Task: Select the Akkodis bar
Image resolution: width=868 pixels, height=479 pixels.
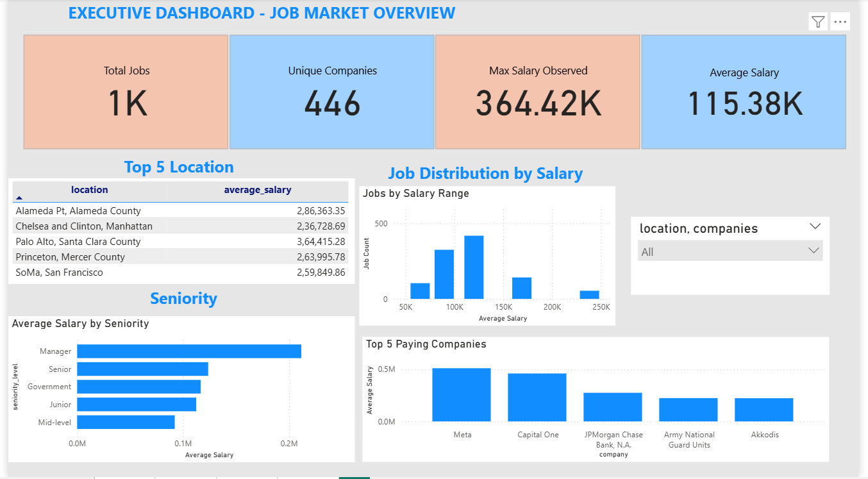Action: 764,408
